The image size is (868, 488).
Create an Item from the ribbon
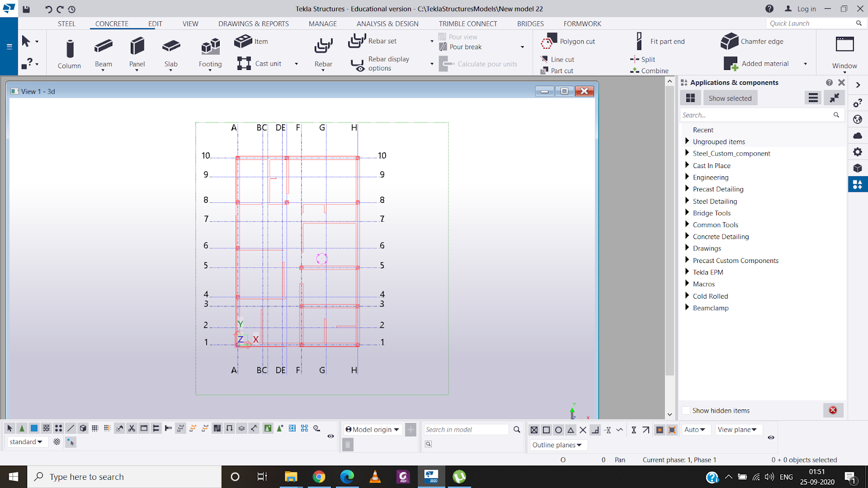click(x=252, y=41)
